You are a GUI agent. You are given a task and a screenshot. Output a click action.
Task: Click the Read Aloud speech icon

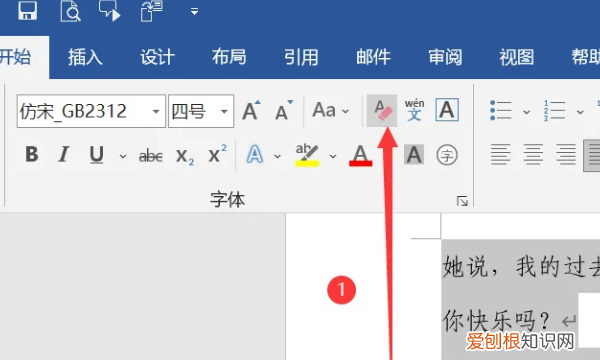click(109, 10)
